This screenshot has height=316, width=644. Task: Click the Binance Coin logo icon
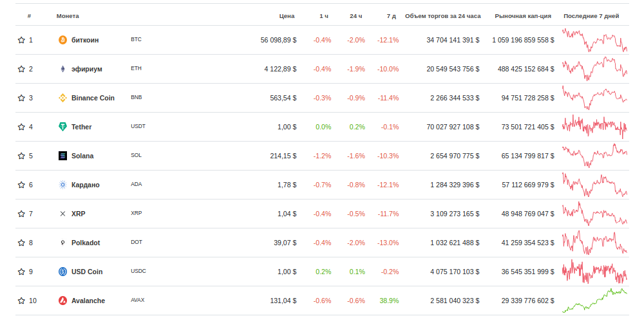62,98
